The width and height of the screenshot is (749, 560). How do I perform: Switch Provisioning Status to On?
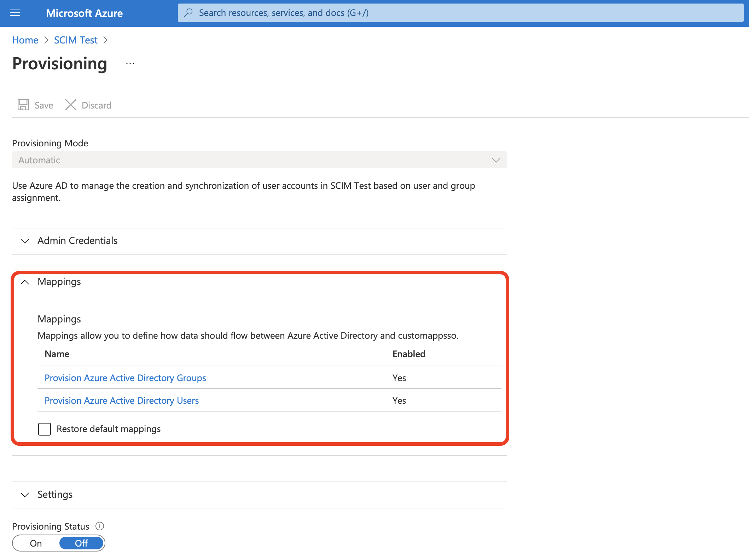click(36, 543)
